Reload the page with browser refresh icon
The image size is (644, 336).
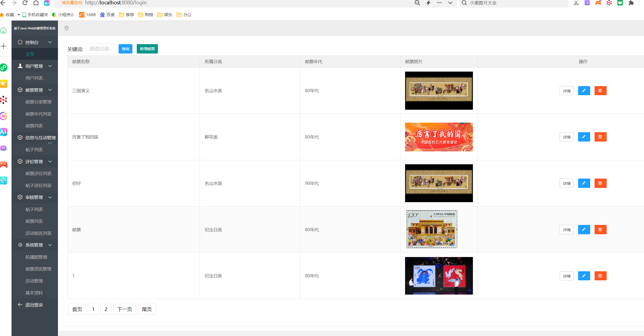pos(25,3)
